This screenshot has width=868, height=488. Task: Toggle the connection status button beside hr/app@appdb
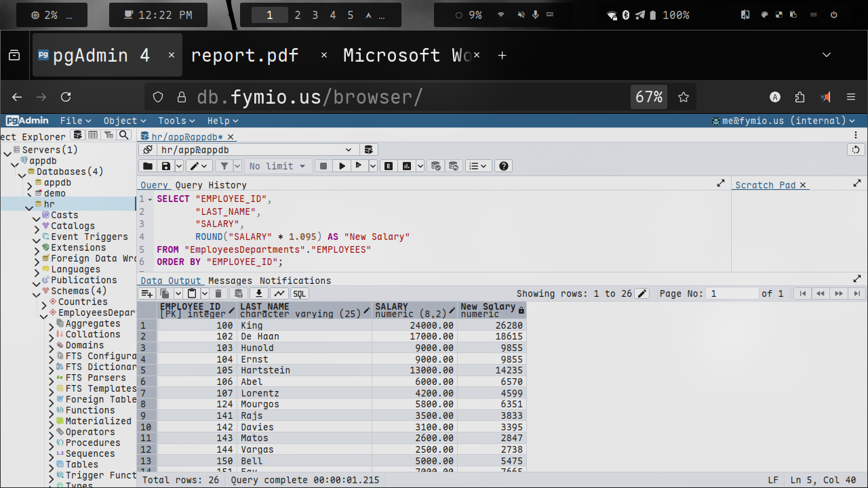pos(147,150)
